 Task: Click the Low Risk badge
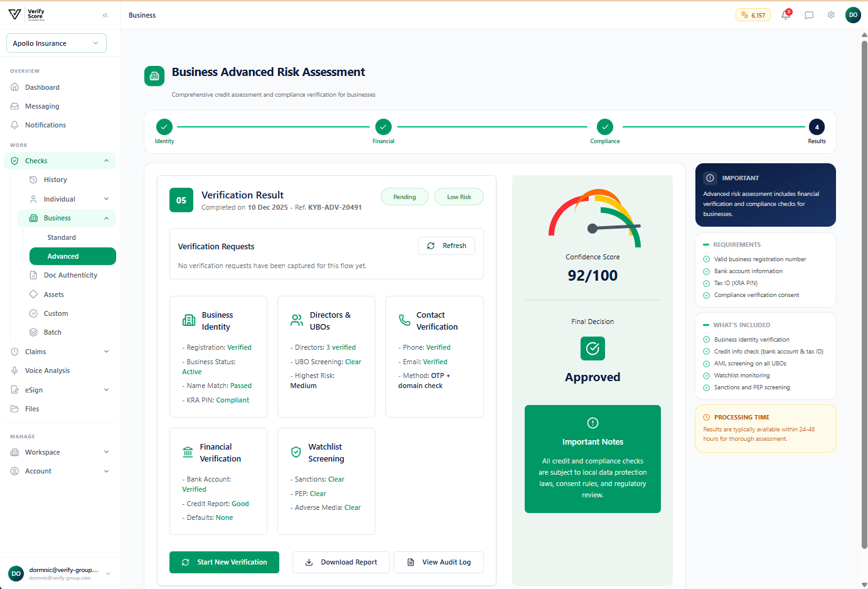click(x=459, y=197)
